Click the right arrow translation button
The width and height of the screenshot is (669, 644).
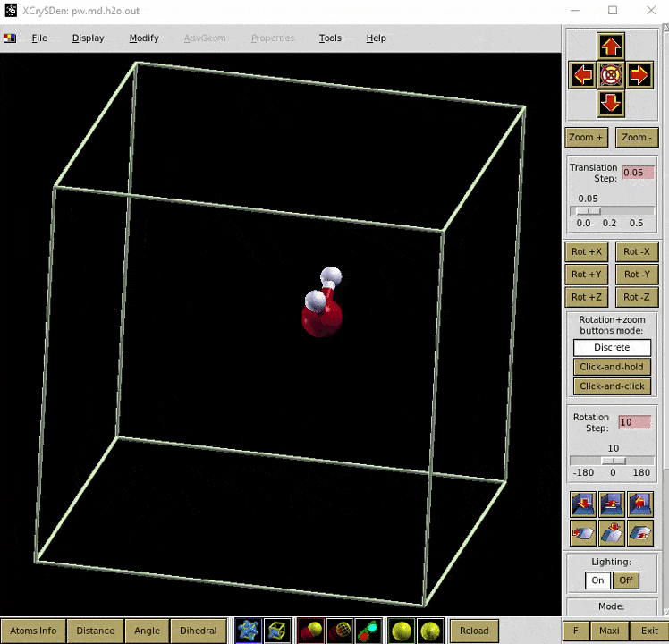[639, 74]
